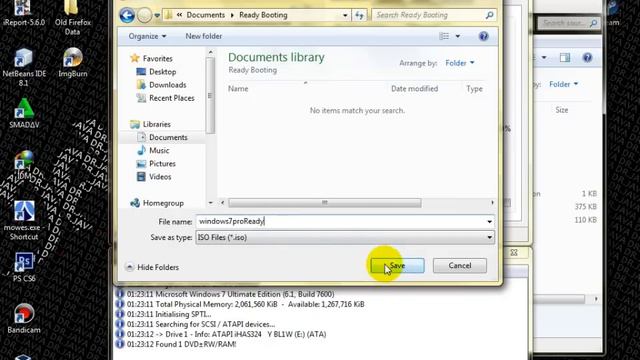Click the navigation pane vertical scrollbar

(x=210, y=96)
